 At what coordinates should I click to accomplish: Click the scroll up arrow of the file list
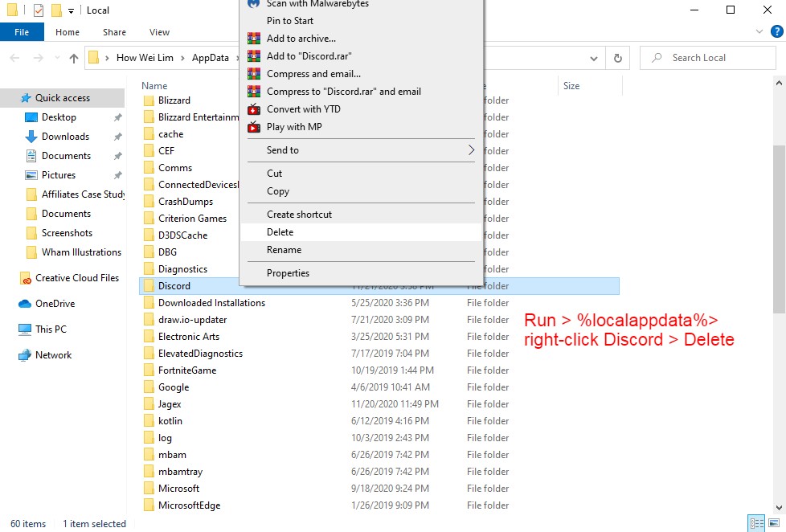[x=779, y=84]
